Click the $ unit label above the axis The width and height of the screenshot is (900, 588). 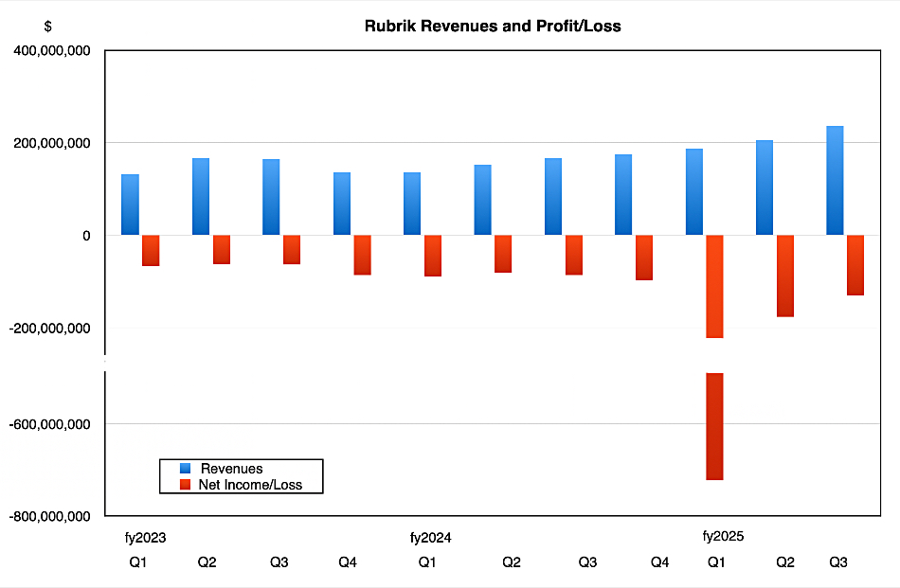click(x=47, y=27)
